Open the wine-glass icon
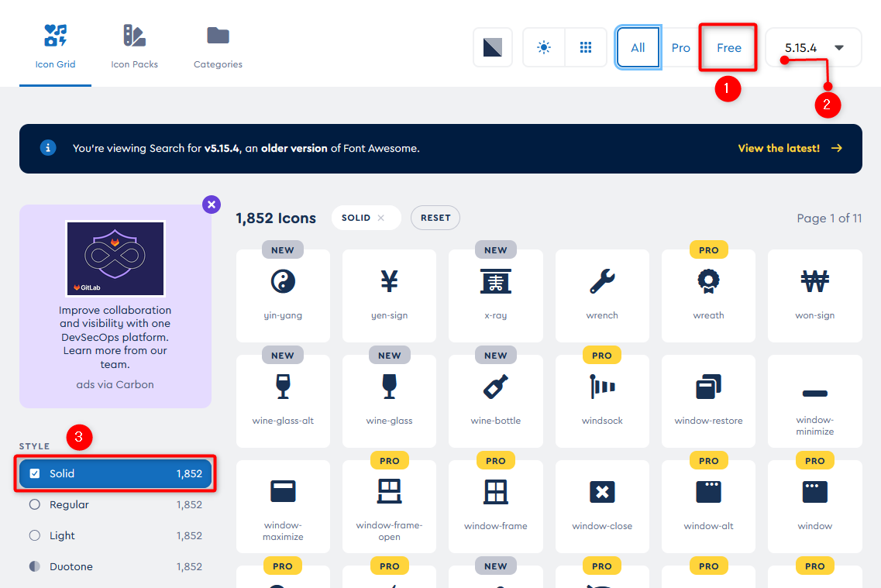 pyautogui.click(x=390, y=401)
